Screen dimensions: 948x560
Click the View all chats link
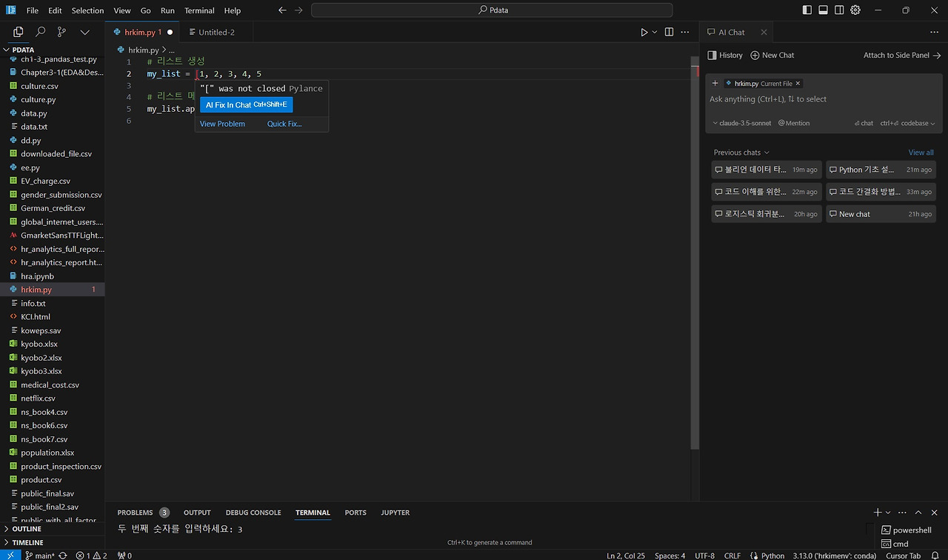pos(921,153)
